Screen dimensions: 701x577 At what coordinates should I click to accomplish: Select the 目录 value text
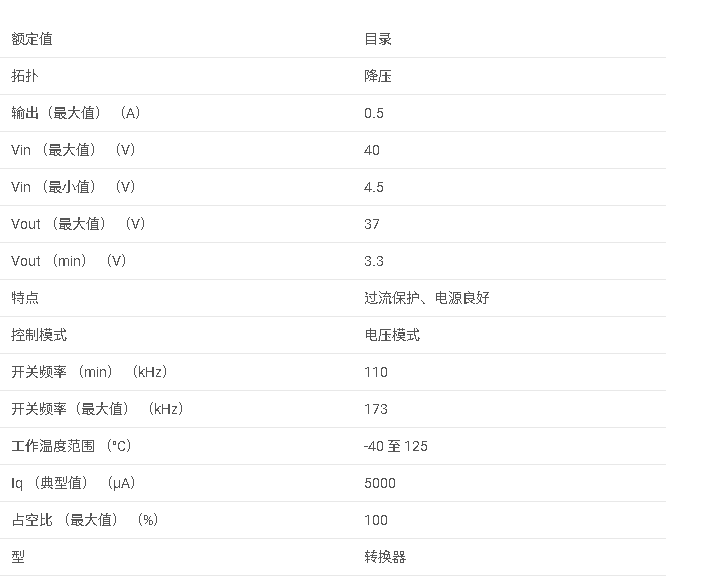[x=377, y=39]
